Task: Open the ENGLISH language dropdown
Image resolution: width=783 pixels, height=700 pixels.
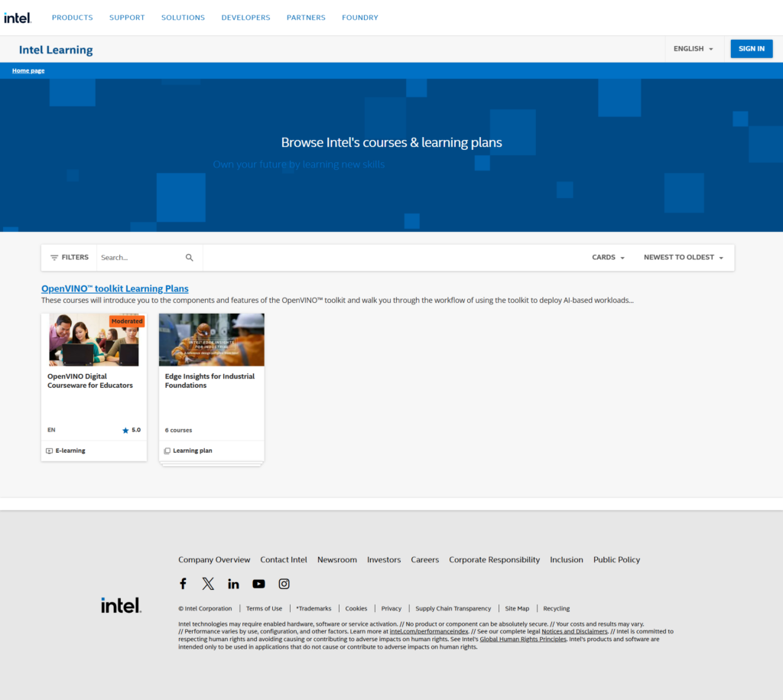Action: pos(692,48)
